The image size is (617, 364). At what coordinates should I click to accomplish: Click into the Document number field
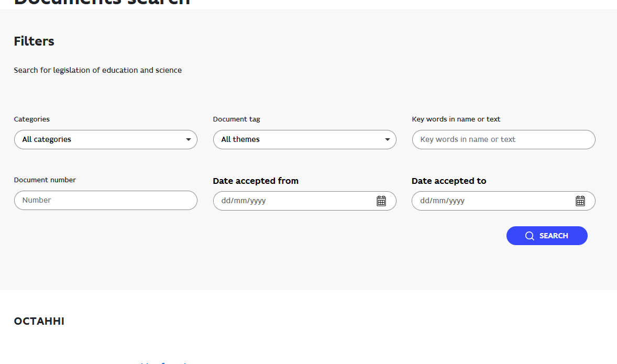[105, 200]
